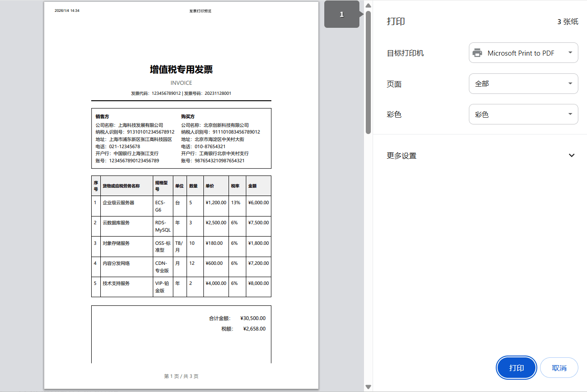Click the page 1 indicator badge
The height and width of the screenshot is (392, 587).
(x=342, y=15)
